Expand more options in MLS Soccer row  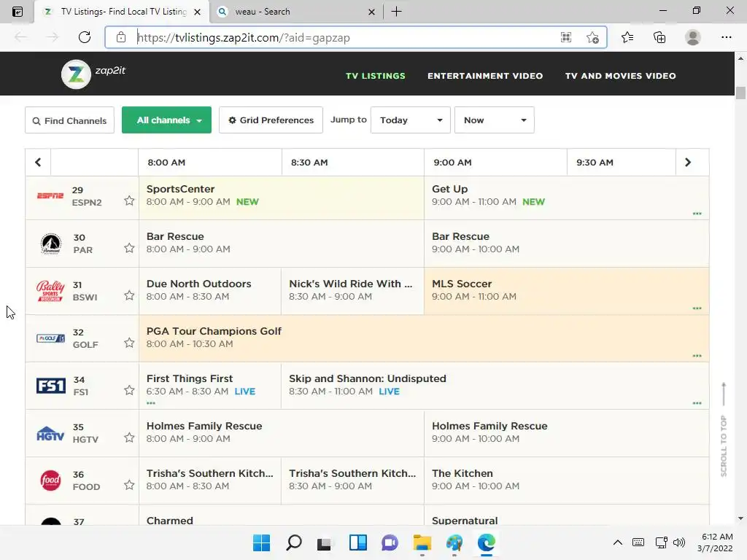[x=697, y=308]
